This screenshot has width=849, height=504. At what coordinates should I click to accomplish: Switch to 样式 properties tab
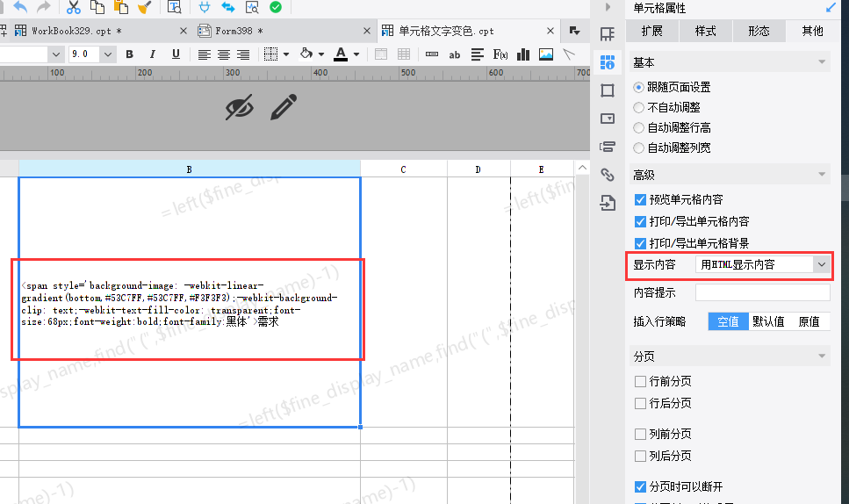coord(706,31)
